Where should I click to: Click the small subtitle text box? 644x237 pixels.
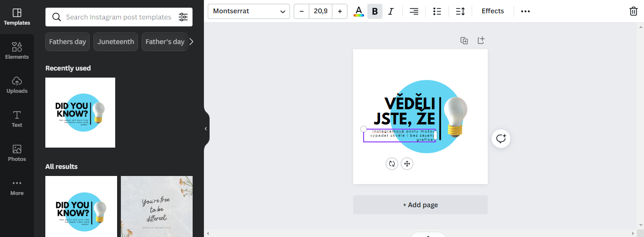point(400,135)
